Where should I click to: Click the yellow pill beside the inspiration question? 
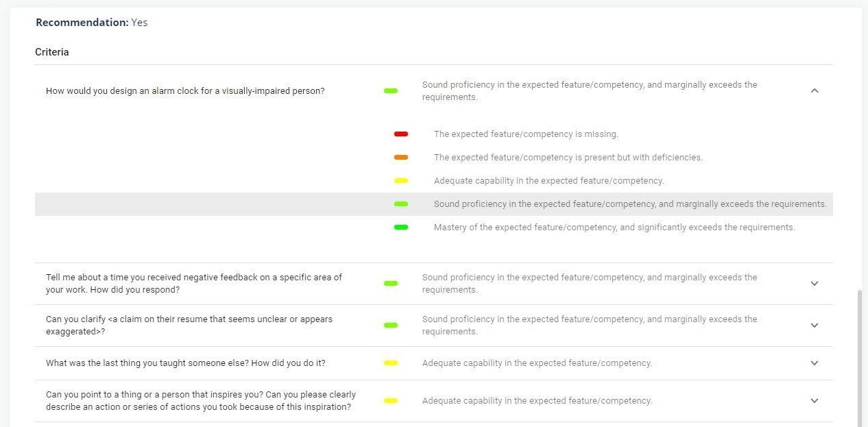click(x=390, y=400)
